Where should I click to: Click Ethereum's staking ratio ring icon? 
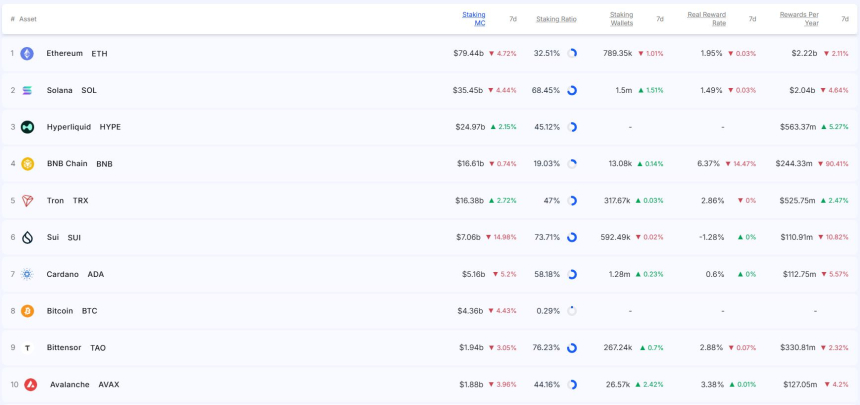[572, 54]
